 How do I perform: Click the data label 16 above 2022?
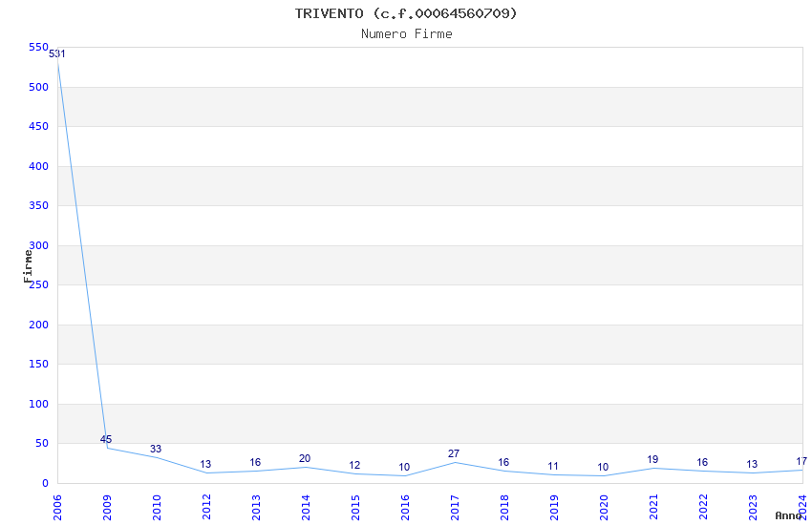(x=702, y=462)
